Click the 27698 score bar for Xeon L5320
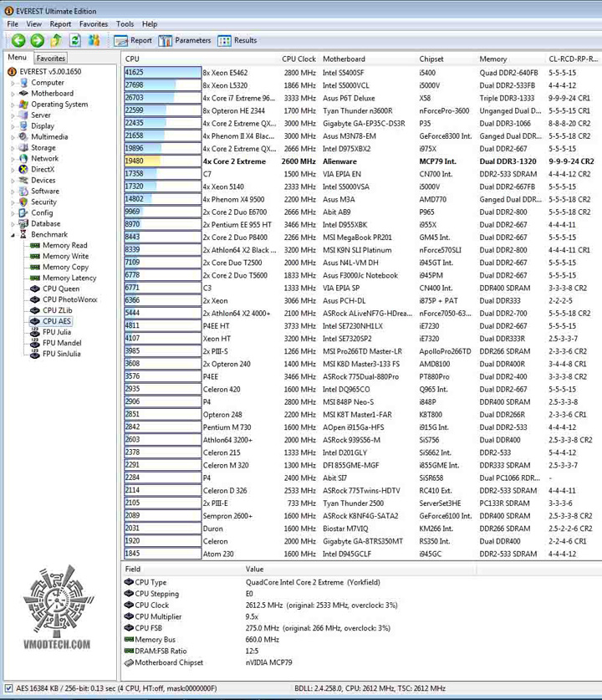 click(x=162, y=84)
